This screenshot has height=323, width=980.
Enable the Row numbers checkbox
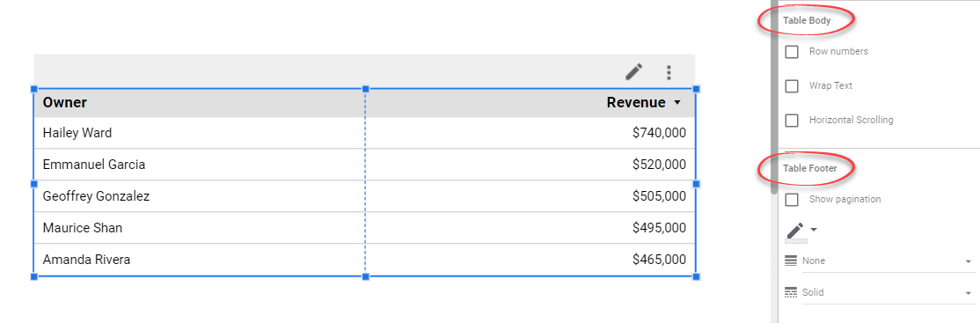792,51
